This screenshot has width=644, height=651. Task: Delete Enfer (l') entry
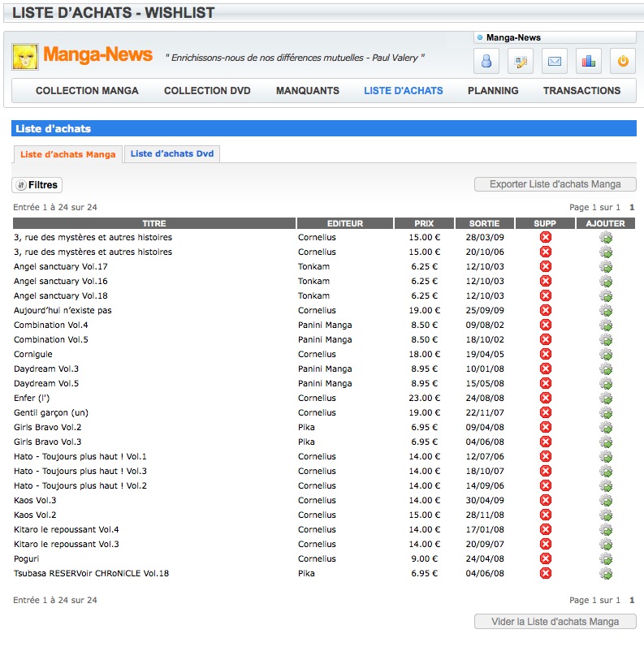pyautogui.click(x=545, y=398)
